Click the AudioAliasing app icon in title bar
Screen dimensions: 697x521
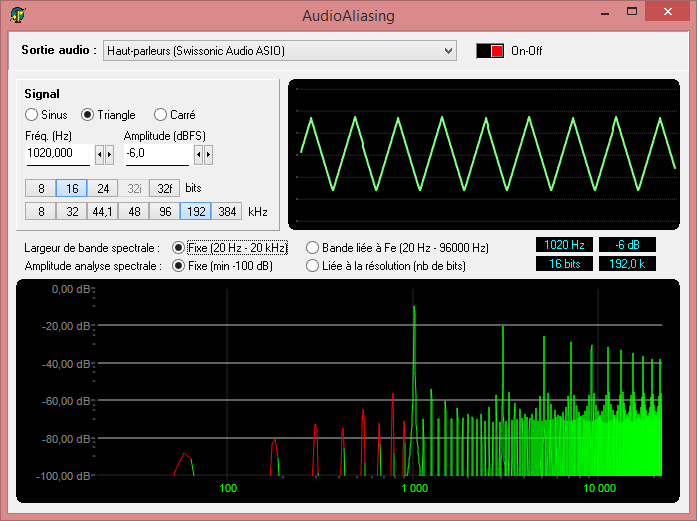[18, 16]
